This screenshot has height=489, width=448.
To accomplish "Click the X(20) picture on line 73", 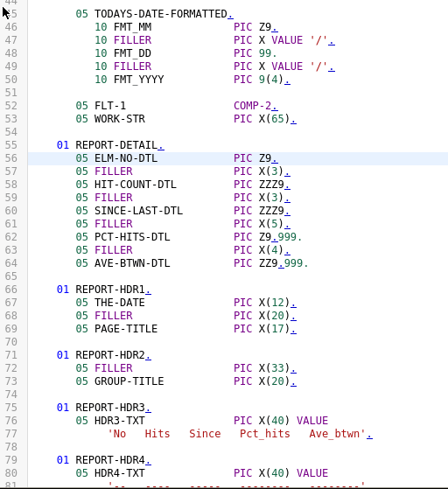I will coord(274,381).
